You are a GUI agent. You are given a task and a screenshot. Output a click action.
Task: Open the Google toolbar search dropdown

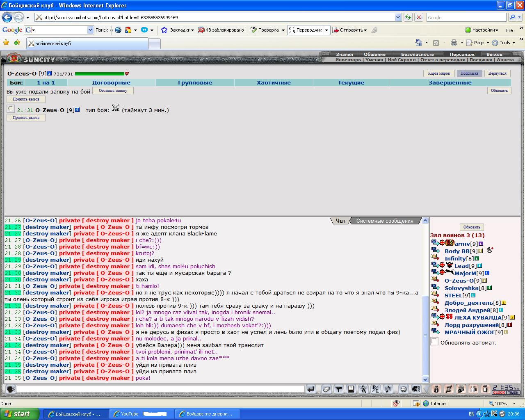91,30
